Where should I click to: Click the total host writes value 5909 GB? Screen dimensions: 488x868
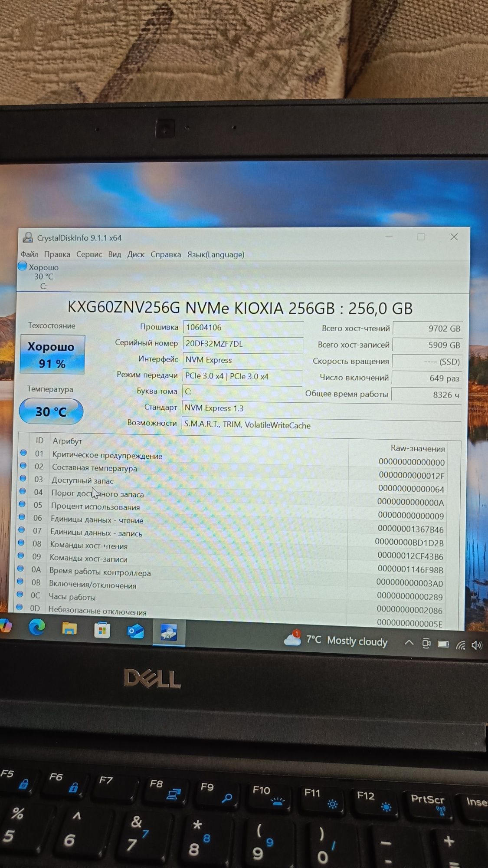click(x=427, y=345)
